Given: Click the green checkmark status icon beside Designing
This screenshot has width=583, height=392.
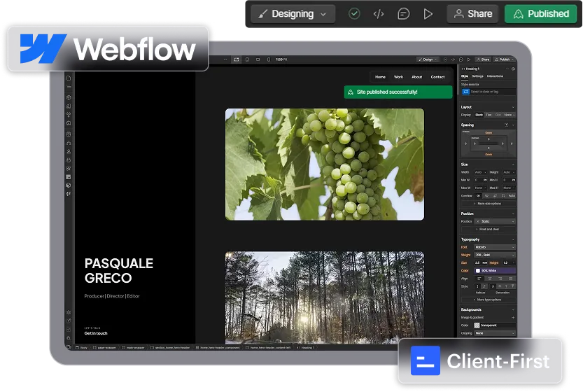Looking at the screenshot, I should point(354,14).
